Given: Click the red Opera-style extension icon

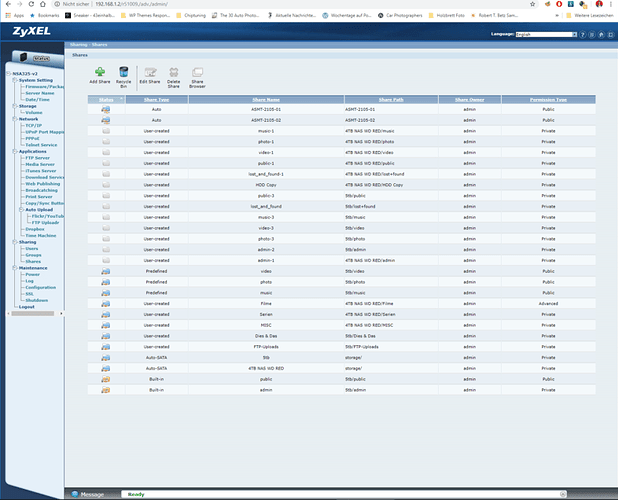Looking at the screenshot, I should coord(559,4).
